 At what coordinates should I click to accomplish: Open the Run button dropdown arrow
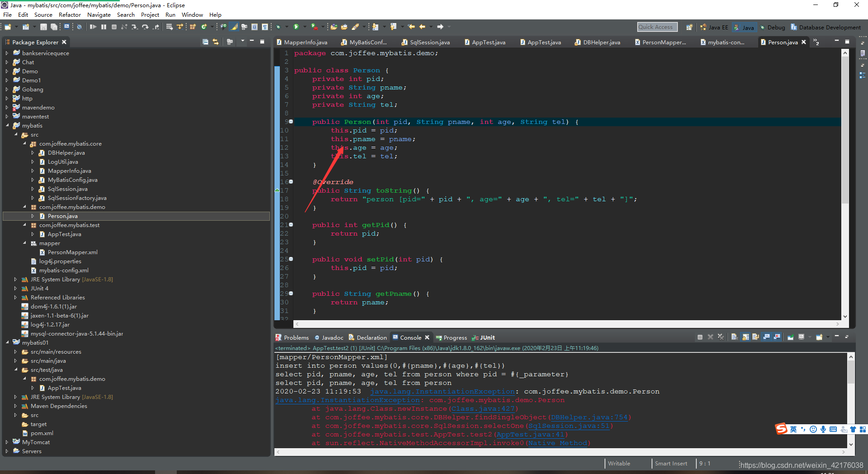[305, 27]
